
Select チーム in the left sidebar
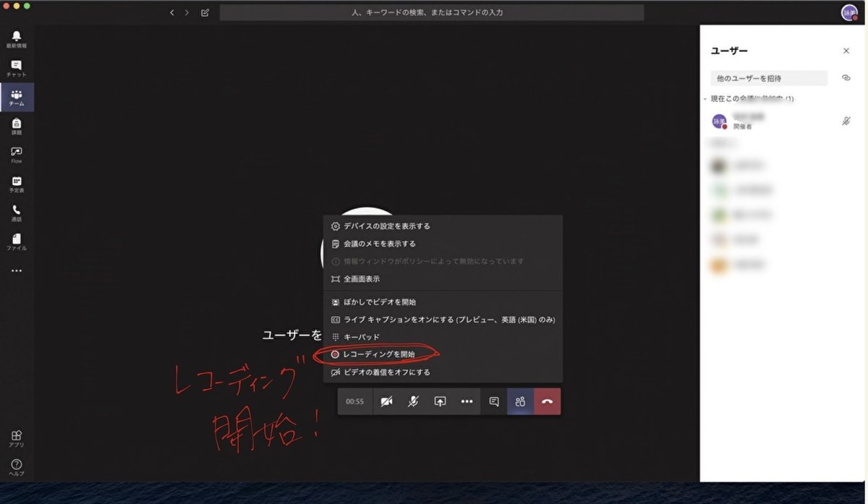pos(16,96)
